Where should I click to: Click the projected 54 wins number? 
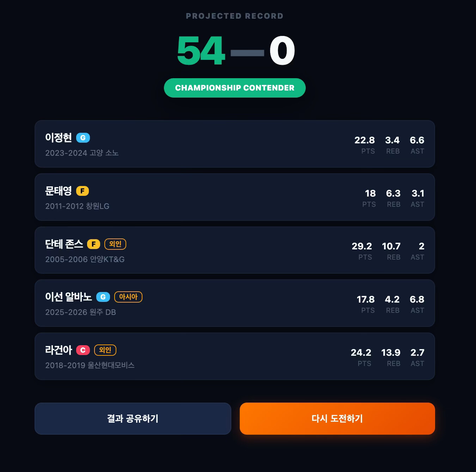pyautogui.click(x=201, y=51)
